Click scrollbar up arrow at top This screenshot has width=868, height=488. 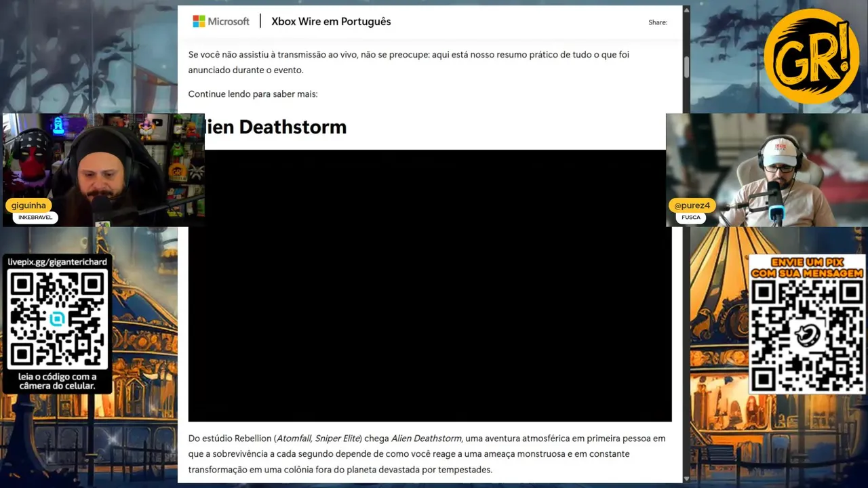point(686,10)
